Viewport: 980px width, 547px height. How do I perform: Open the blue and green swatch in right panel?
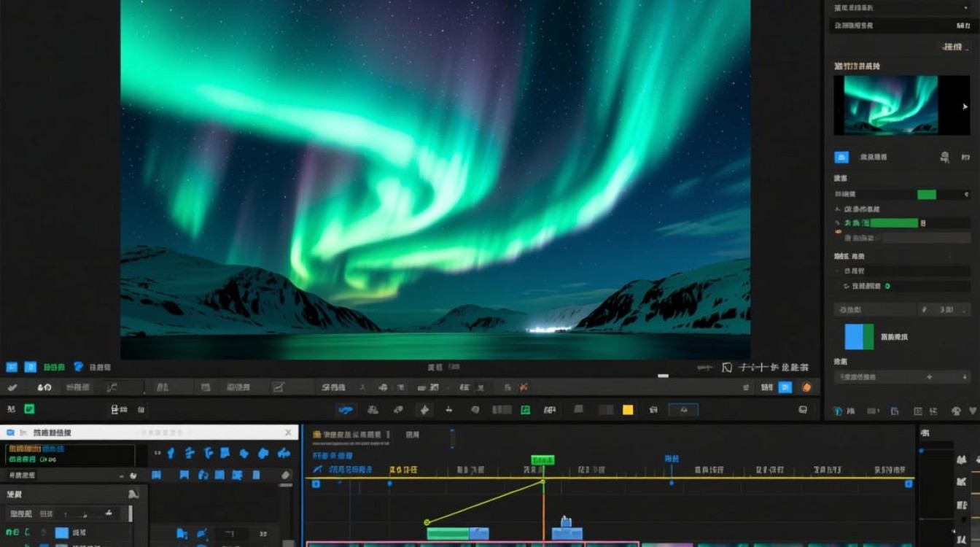point(859,337)
